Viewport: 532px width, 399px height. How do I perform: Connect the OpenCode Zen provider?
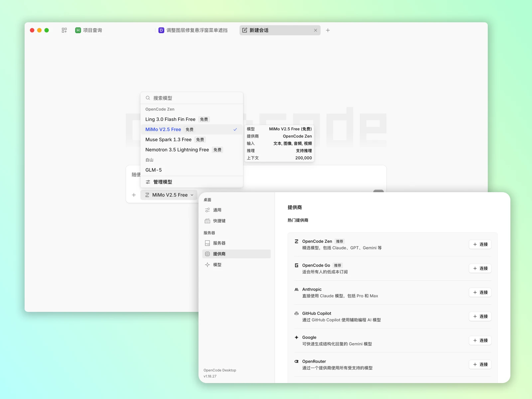[480, 244]
